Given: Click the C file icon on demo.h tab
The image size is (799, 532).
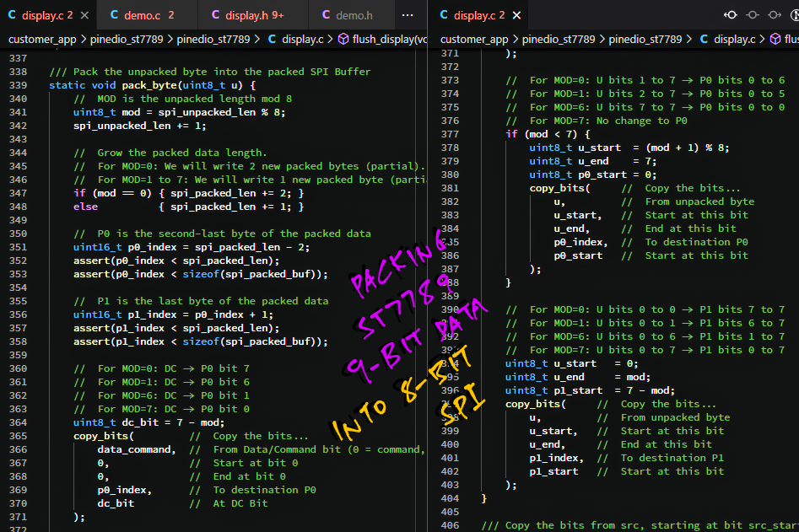Looking at the screenshot, I should pyautogui.click(x=326, y=15).
